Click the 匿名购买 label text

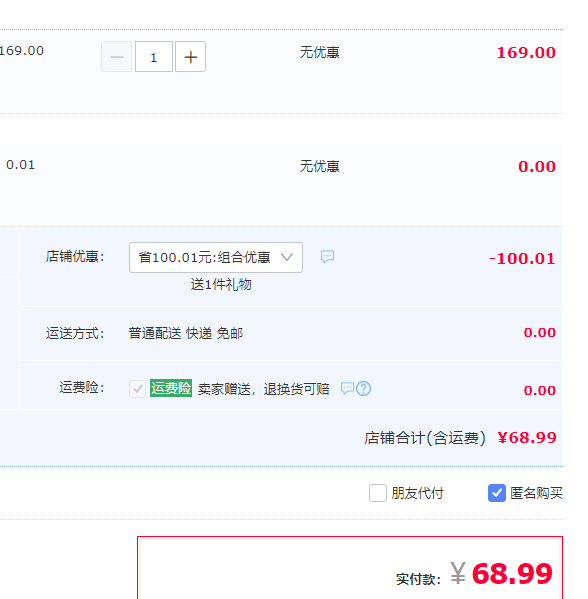click(536, 493)
